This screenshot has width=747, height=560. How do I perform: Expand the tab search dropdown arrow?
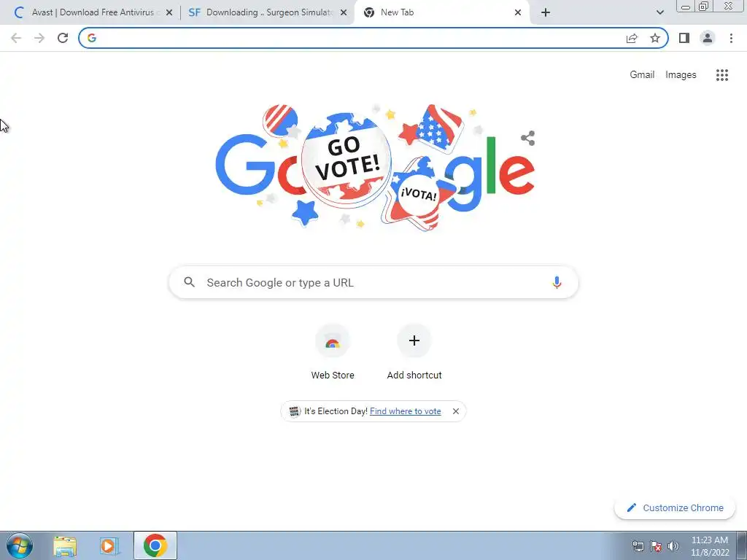coord(659,12)
